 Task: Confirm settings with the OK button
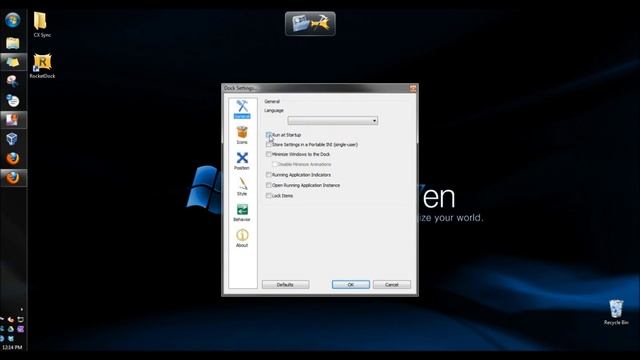tap(351, 284)
